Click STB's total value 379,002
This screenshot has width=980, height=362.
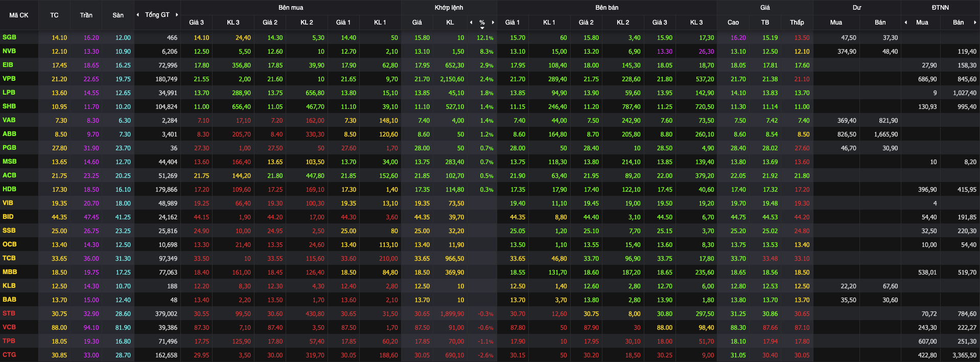pos(166,314)
